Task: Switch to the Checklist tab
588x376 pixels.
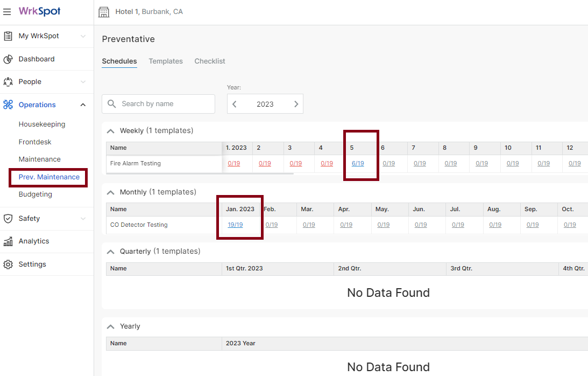Action: click(x=209, y=61)
